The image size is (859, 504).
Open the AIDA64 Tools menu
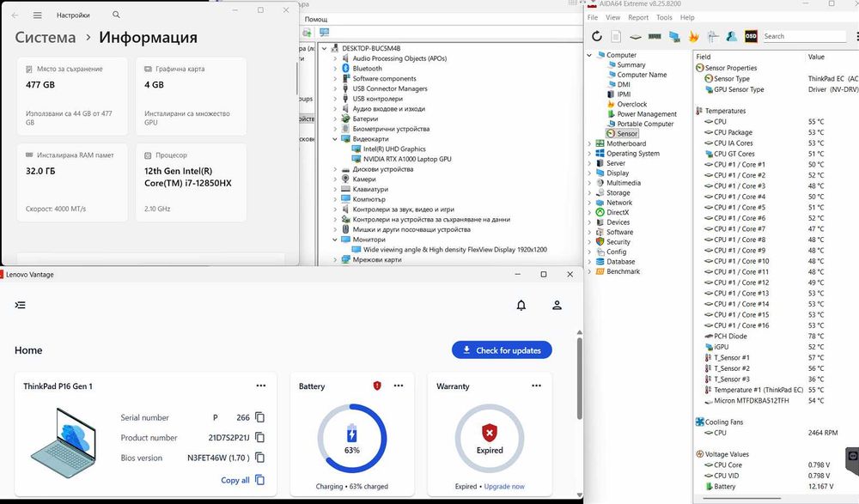pos(664,17)
